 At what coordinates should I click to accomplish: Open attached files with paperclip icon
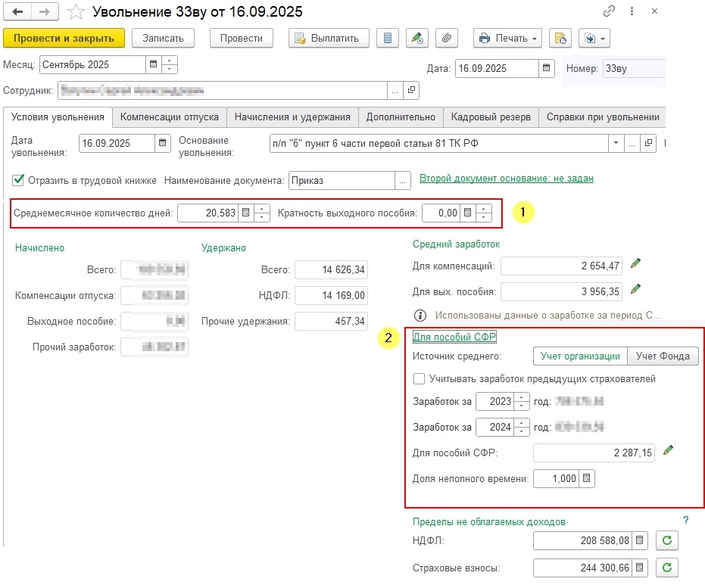coord(447,38)
